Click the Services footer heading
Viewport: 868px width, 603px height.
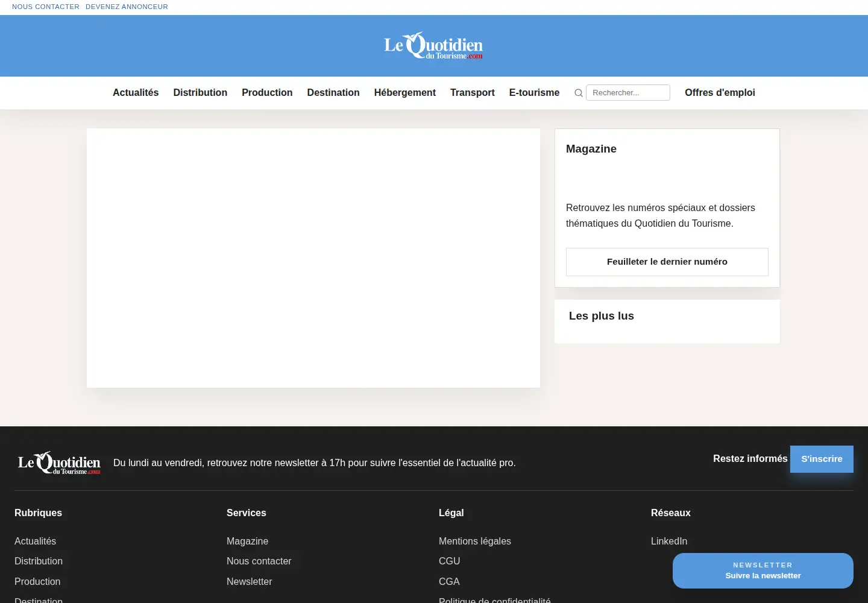coord(246,513)
